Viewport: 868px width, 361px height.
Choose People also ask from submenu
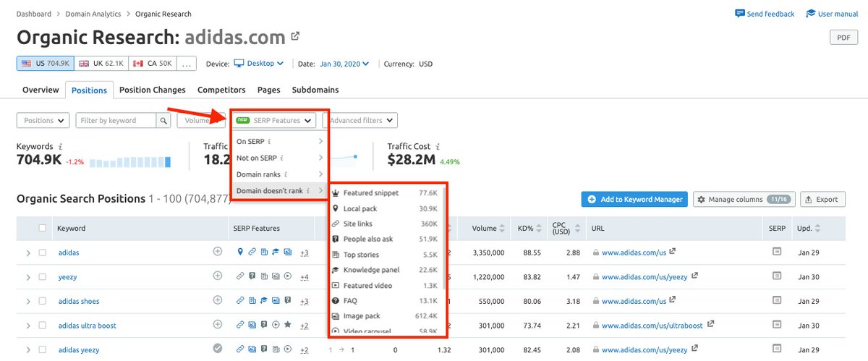[385, 239]
